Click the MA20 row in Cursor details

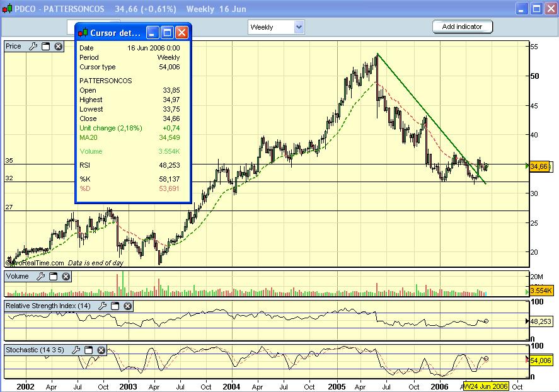point(130,137)
